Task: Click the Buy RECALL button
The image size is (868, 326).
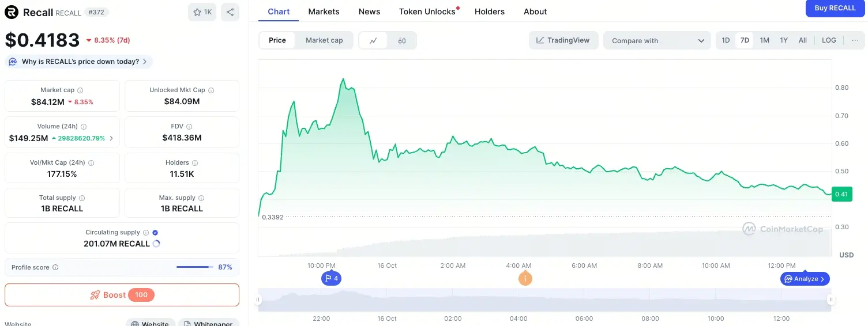Action: tap(835, 8)
